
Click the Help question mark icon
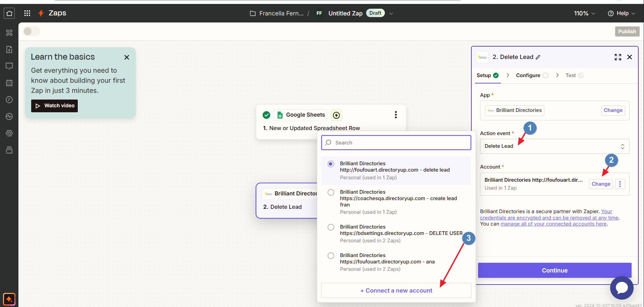click(x=611, y=13)
